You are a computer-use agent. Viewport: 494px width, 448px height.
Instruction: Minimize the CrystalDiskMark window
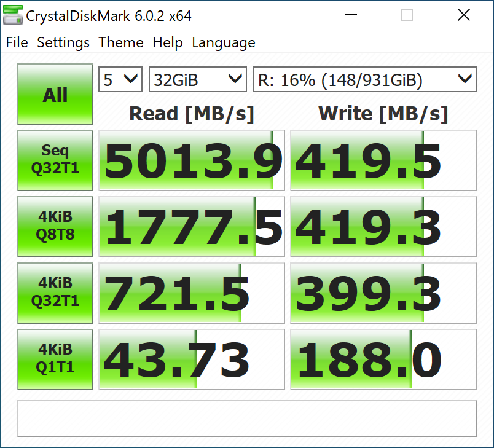coord(351,15)
